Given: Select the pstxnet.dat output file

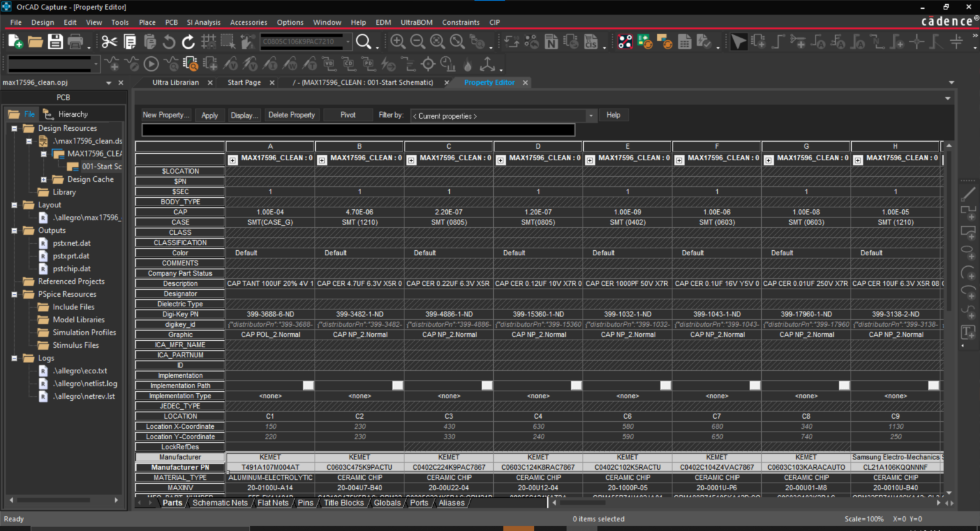Looking at the screenshot, I should [71, 243].
